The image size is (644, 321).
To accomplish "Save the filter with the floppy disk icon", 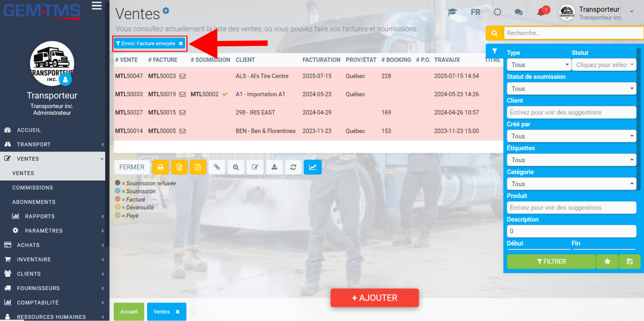I will [x=630, y=262].
